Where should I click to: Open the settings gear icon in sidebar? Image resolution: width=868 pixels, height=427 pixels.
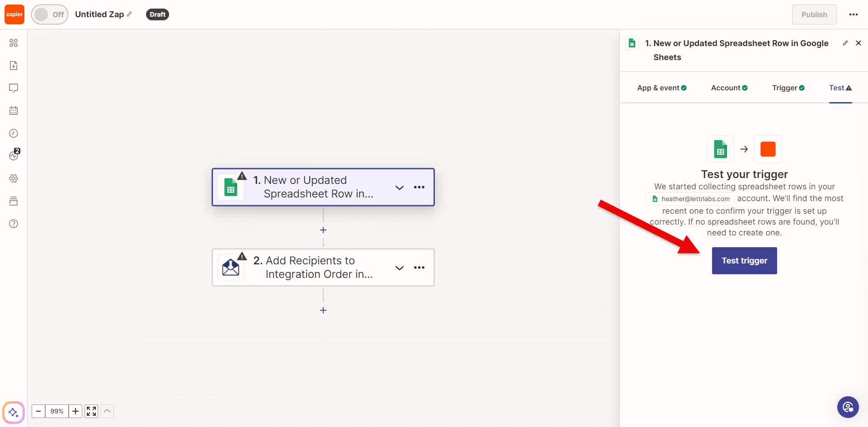[14, 178]
